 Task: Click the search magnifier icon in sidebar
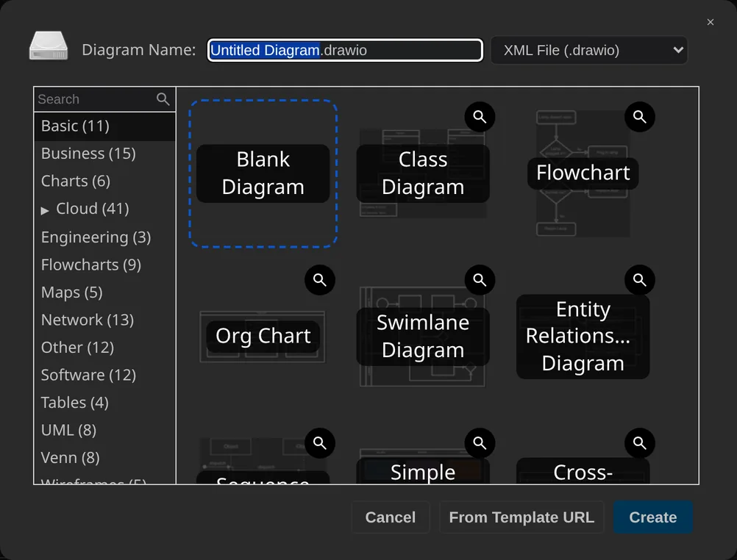163,99
